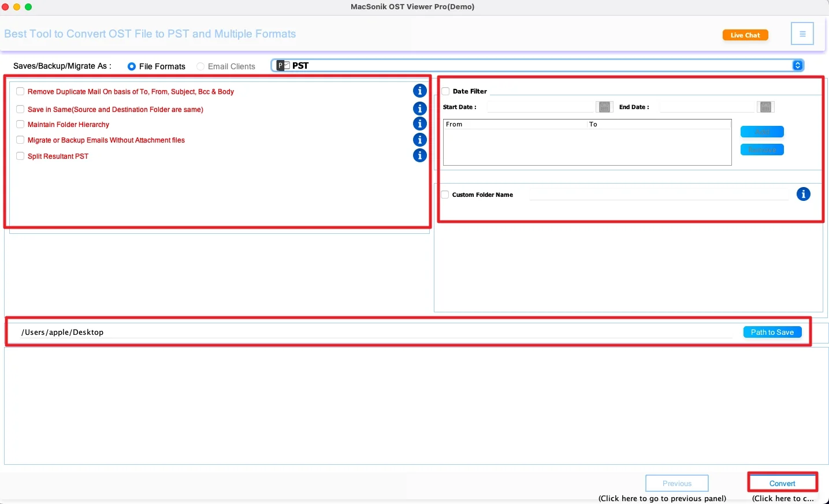This screenshot has width=829, height=504.
Task: Click the Add date range button
Action: point(762,132)
